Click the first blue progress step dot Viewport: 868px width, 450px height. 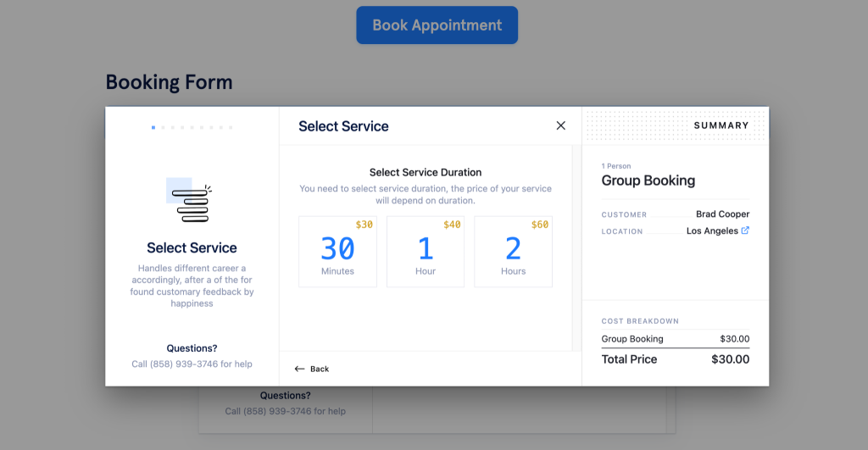pos(153,127)
